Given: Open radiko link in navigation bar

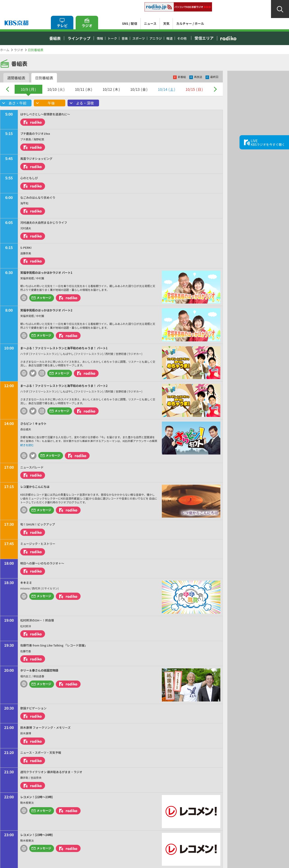Looking at the screenshot, I should point(228,38).
